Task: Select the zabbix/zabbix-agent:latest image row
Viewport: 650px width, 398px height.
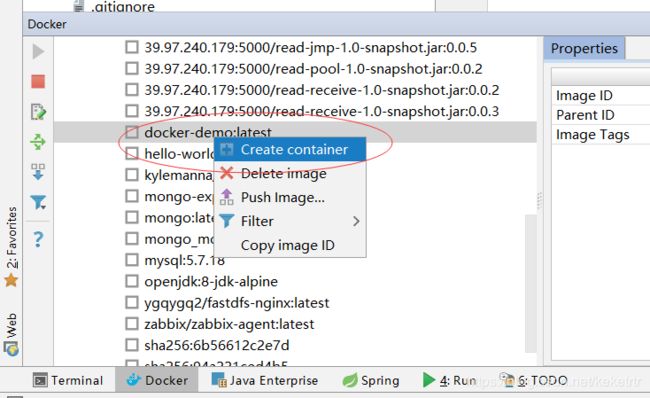Action: [x=295, y=324]
